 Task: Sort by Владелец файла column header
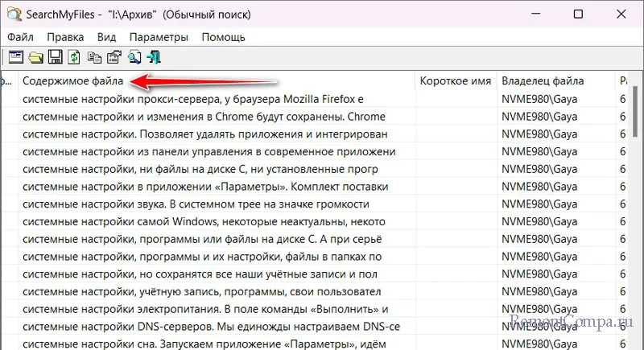pyautogui.click(x=543, y=81)
